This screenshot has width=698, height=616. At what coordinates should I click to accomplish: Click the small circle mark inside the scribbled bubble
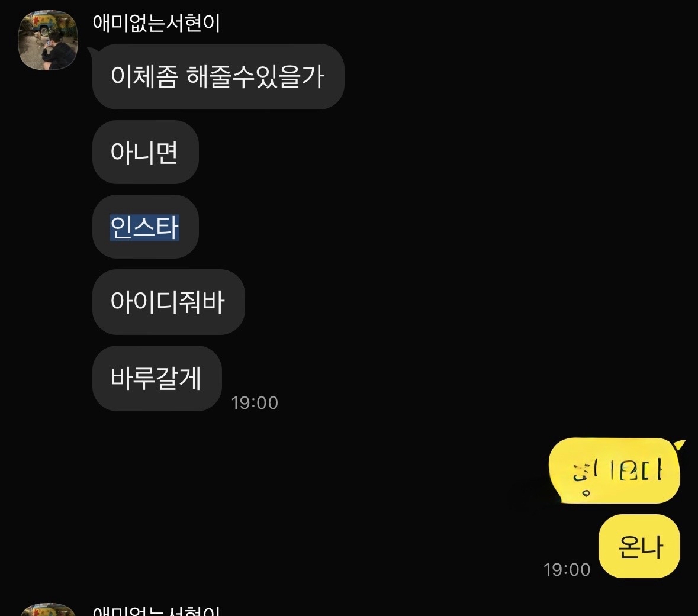(x=586, y=493)
